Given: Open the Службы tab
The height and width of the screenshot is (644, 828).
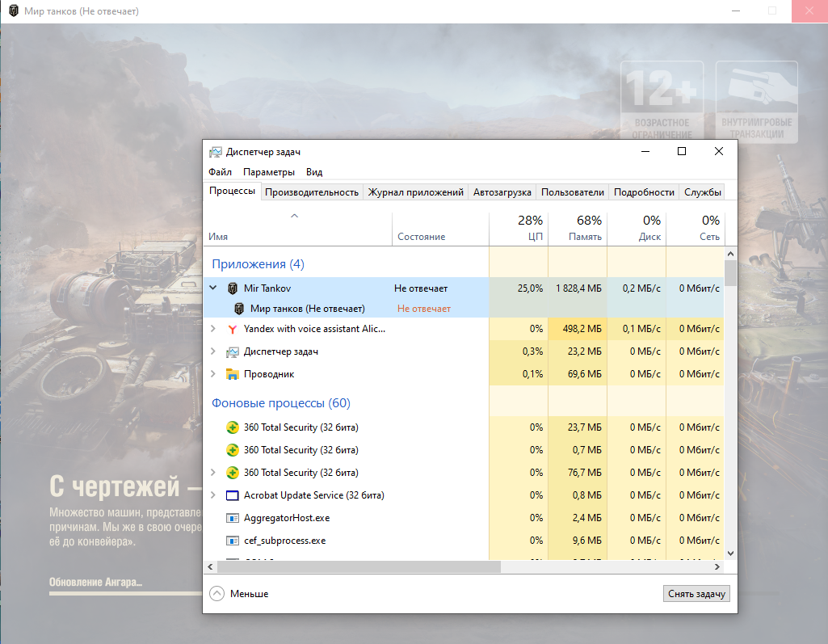Looking at the screenshot, I should [x=703, y=192].
